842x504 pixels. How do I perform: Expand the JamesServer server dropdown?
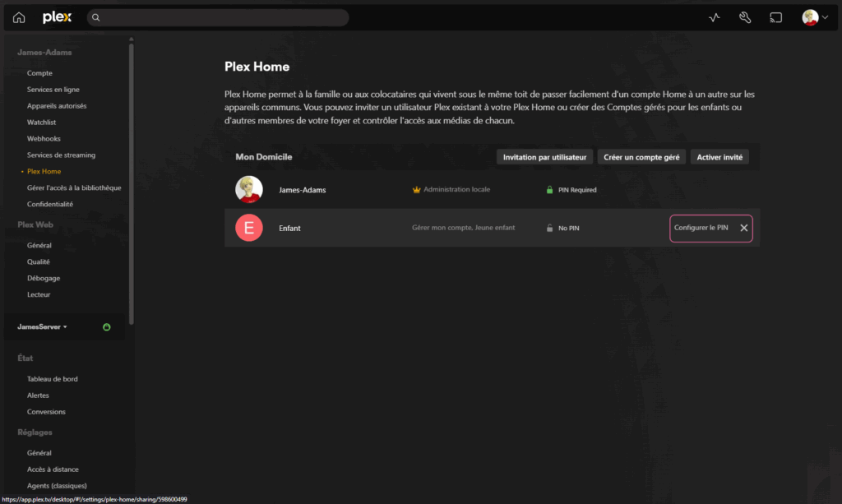click(x=42, y=326)
